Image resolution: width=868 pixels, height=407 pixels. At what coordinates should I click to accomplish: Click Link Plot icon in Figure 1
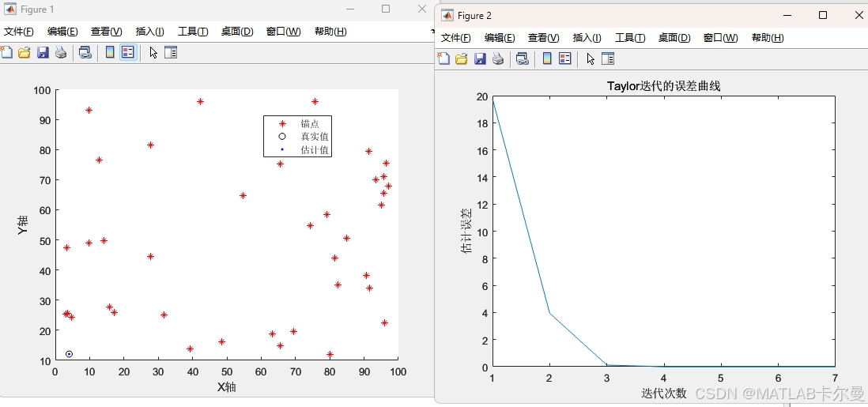(85, 53)
